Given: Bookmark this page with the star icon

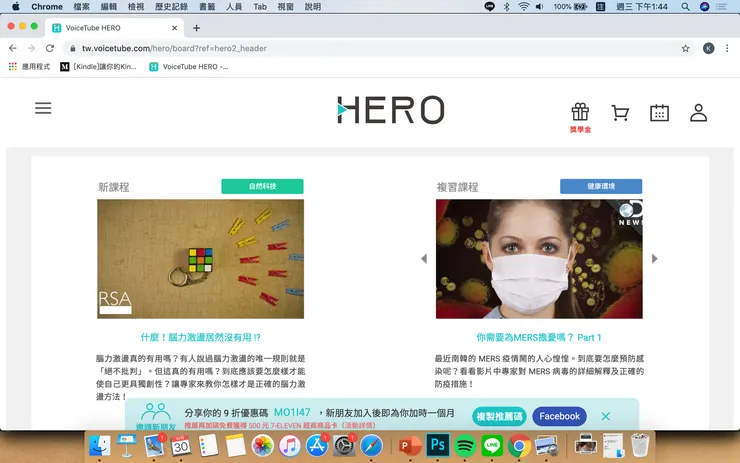Looking at the screenshot, I should (x=685, y=48).
